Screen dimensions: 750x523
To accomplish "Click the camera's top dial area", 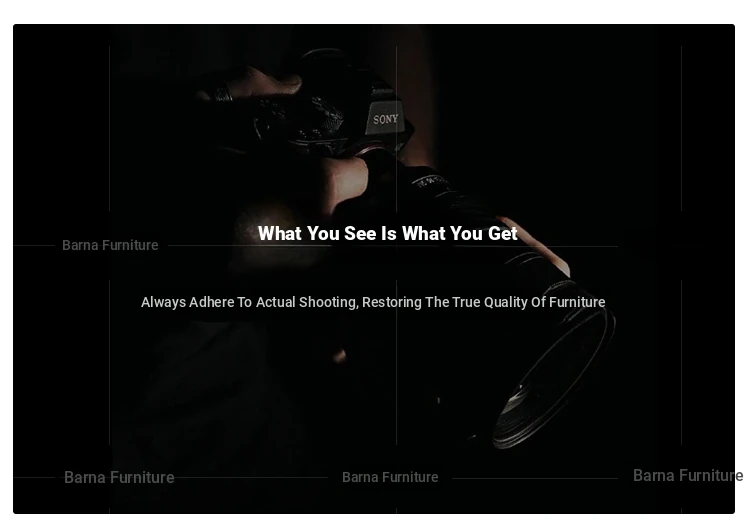I will click(325, 117).
